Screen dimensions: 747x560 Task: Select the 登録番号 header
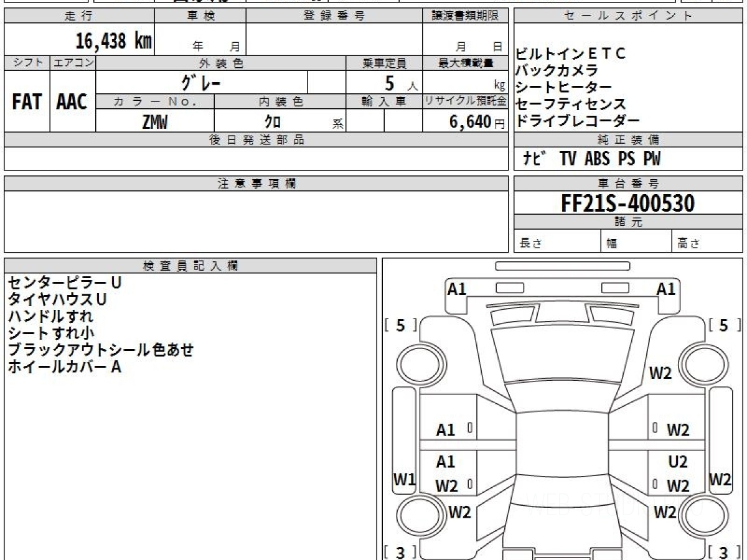click(x=334, y=16)
